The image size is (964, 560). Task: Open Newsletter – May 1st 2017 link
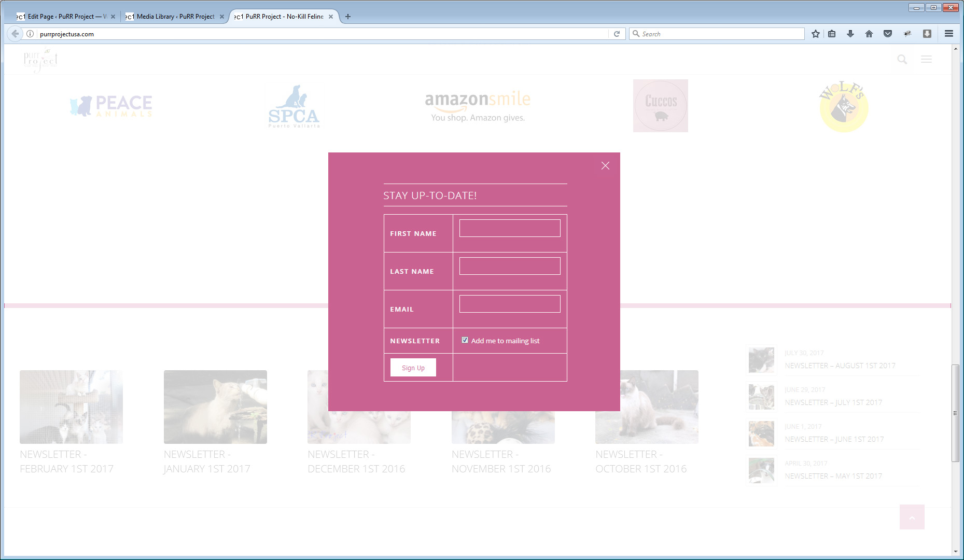point(833,476)
